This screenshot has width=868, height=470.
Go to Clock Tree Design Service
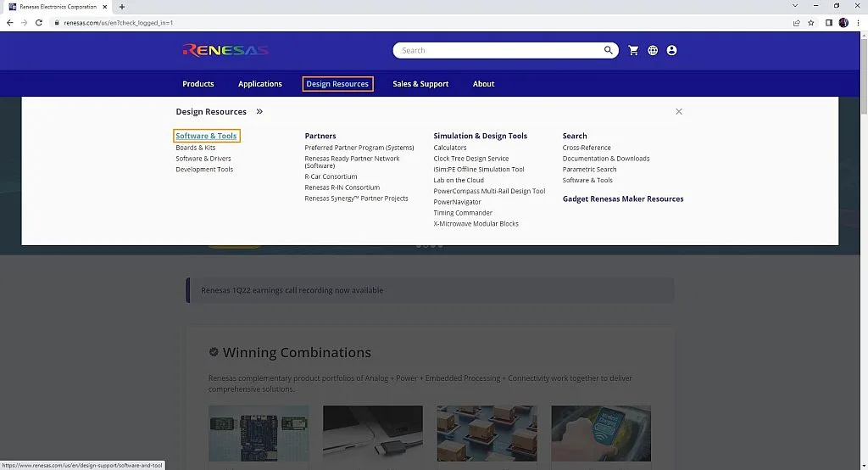471,159
